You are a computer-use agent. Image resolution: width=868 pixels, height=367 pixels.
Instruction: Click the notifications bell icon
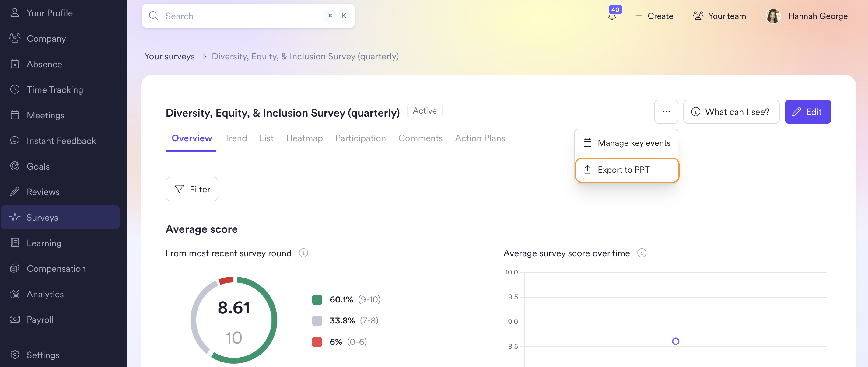coord(612,16)
